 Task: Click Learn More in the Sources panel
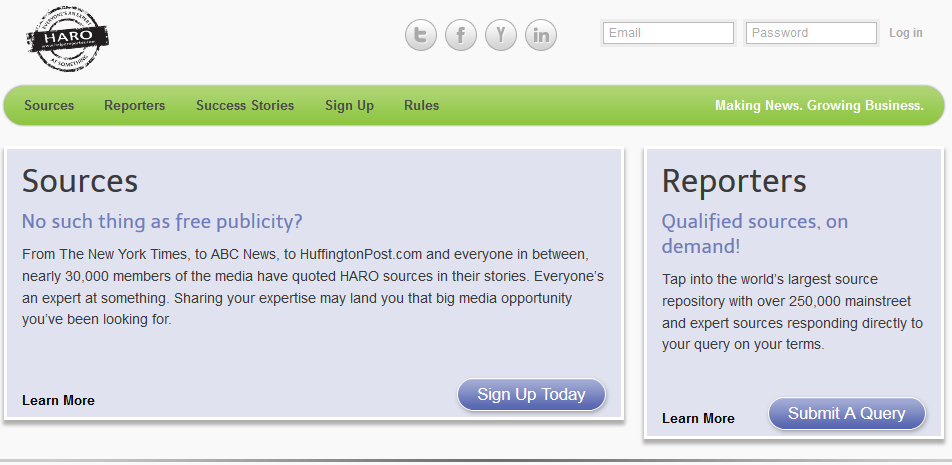(x=58, y=400)
